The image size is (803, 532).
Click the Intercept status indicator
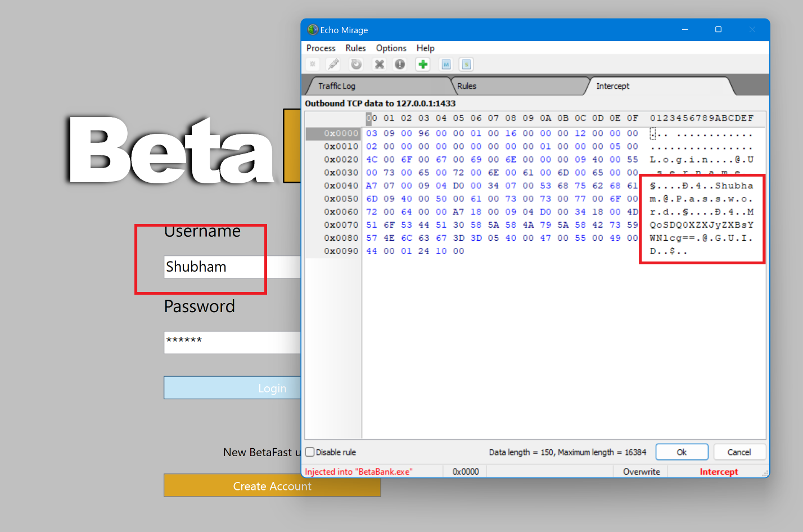click(718, 471)
